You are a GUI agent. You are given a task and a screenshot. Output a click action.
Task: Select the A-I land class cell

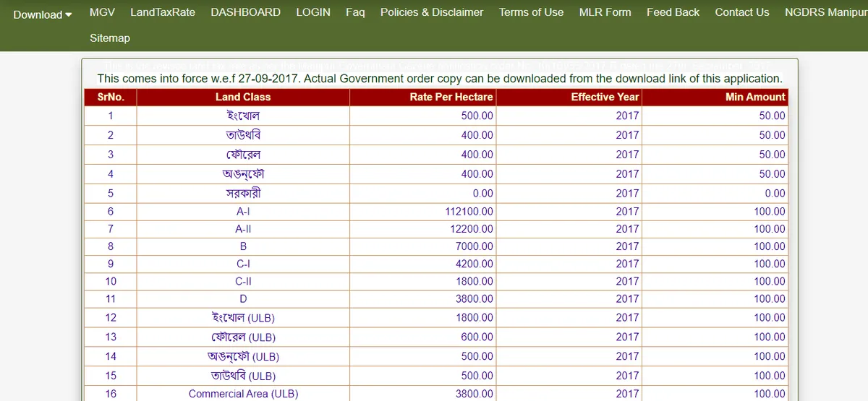tap(243, 212)
